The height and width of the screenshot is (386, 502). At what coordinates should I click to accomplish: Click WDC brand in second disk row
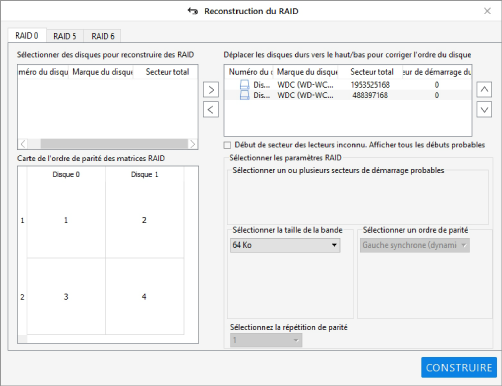[305, 95]
